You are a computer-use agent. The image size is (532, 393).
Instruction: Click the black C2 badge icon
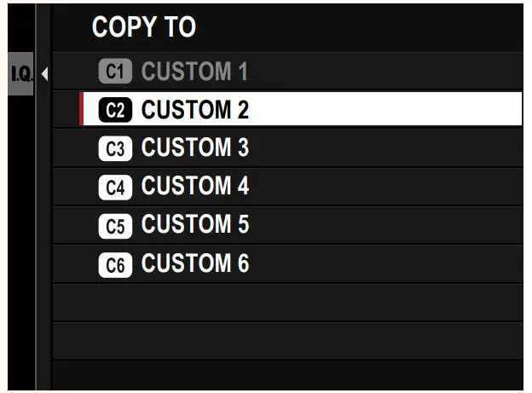(x=116, y=110)
